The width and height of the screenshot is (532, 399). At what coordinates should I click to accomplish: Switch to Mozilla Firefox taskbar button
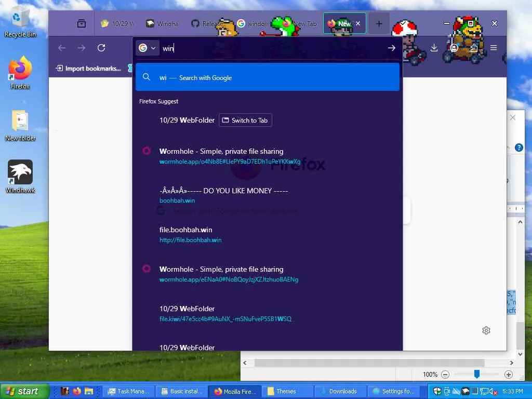235,391
